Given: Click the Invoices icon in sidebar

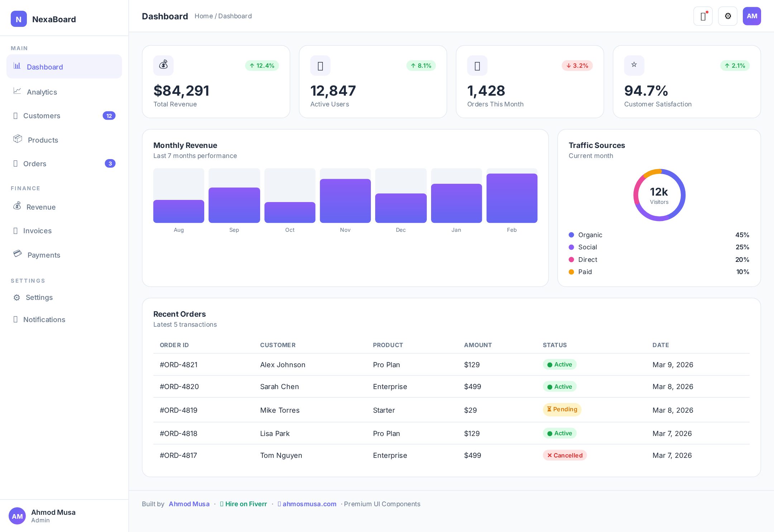Looking at the screenshot, I should [x=15, y=231].
